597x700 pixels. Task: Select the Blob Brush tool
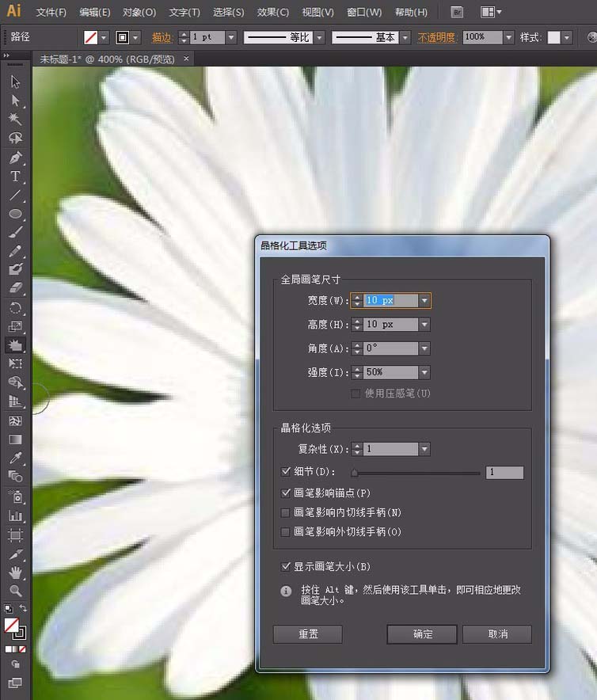[x=15, y=269]
